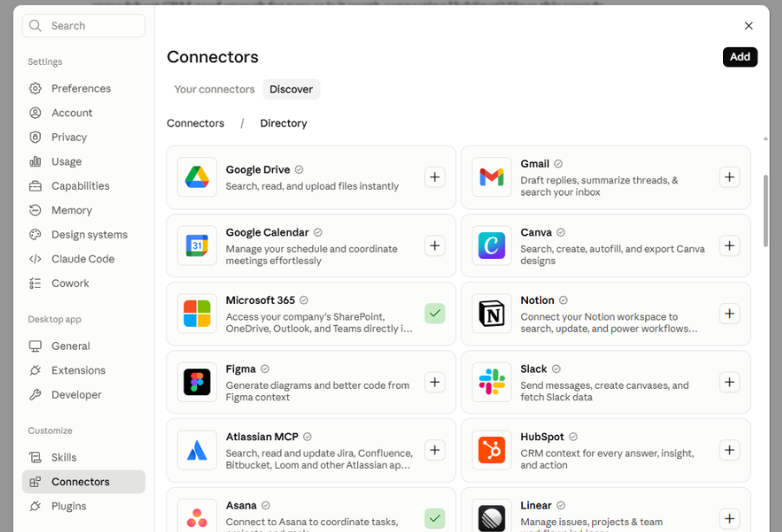782x532 pixels.
Task: Toggle the Microsoft 365 connected checkmark
Action: click(435, 314)
